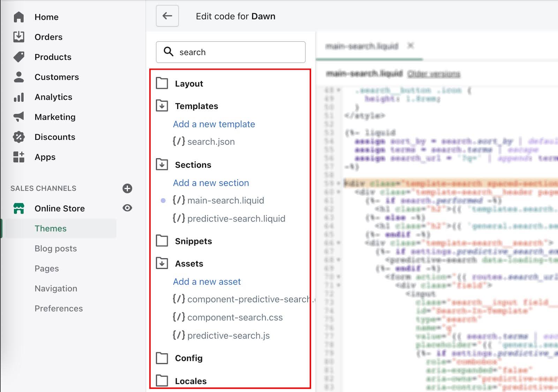This screenshot has width=558, height=392.
Task: Click the Marketing megaphone icon
Action: (x=19, y=117)
